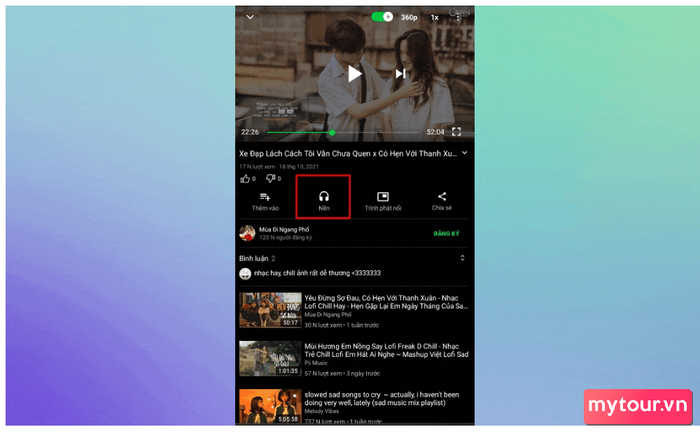The height and width of the screenshot is (434, 700).
Task: Click the Mùa Đi Ngang Phố channel name
Action: pyautogui.click(x=284, y=230)
